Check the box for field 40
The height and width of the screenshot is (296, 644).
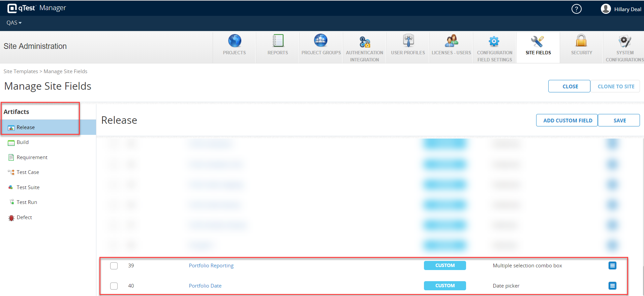click(x=114, y=286)
